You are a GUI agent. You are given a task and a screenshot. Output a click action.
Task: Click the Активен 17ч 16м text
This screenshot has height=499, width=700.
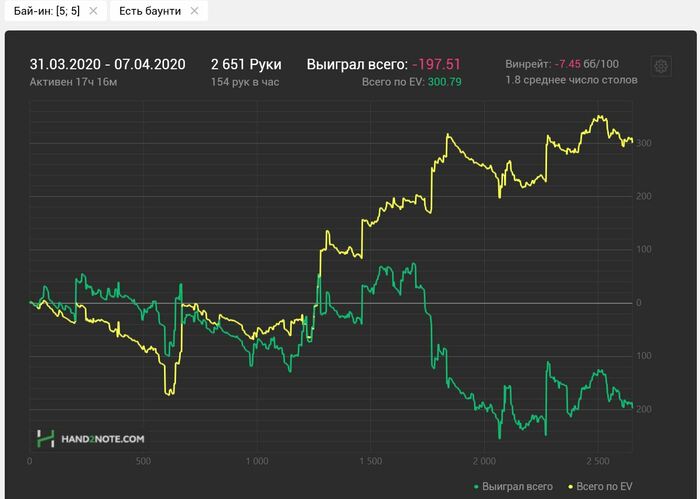coord(73,82)
